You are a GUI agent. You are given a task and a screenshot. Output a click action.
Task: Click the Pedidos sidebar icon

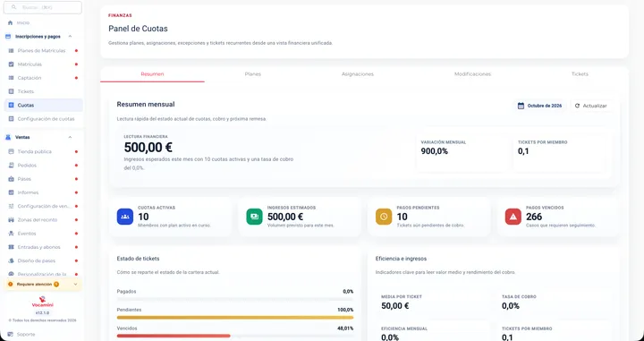(11, 166)
